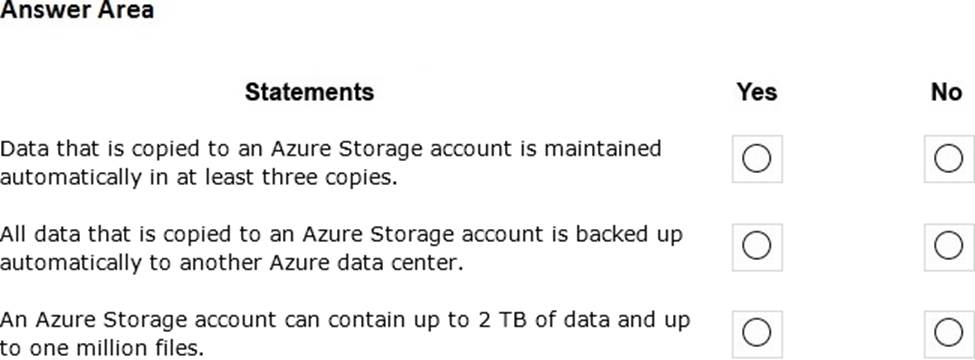
Task: Click the line 'Data that is copied to an Azure Storage account'
Action: point(331,149)
